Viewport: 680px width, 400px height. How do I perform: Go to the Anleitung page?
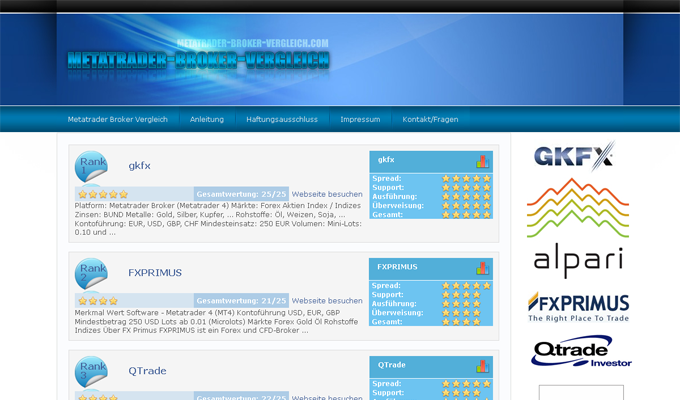pyautogui.click(x=207, y=119)
